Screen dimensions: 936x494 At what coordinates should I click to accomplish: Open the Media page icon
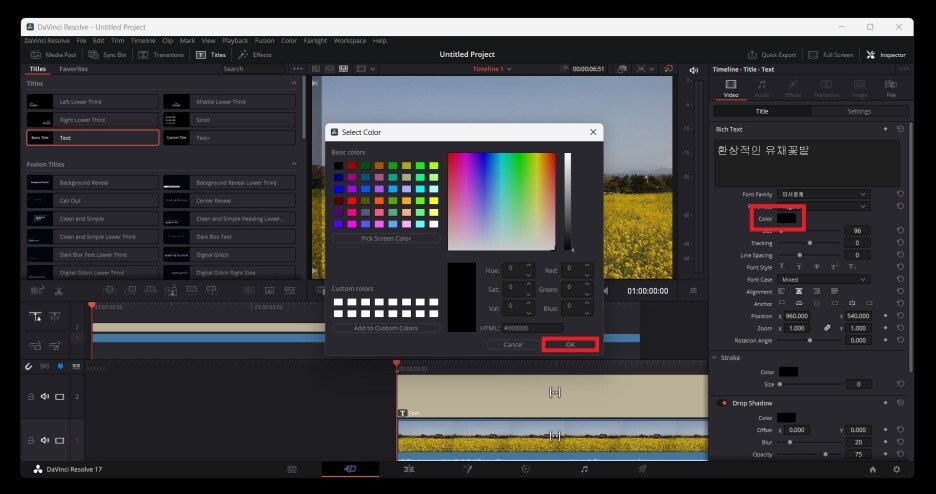point(292,469)
